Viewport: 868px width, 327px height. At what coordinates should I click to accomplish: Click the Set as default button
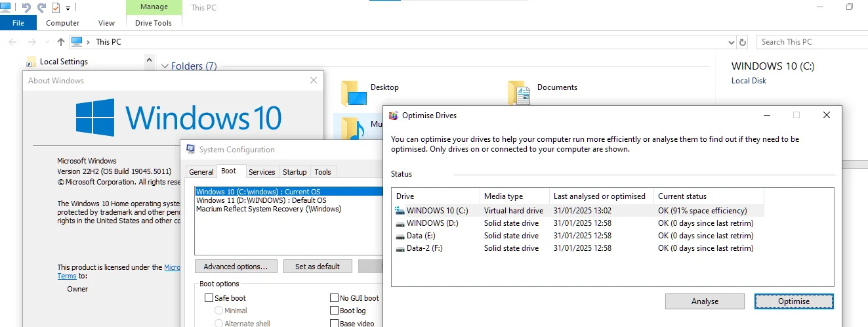[318, 267]
